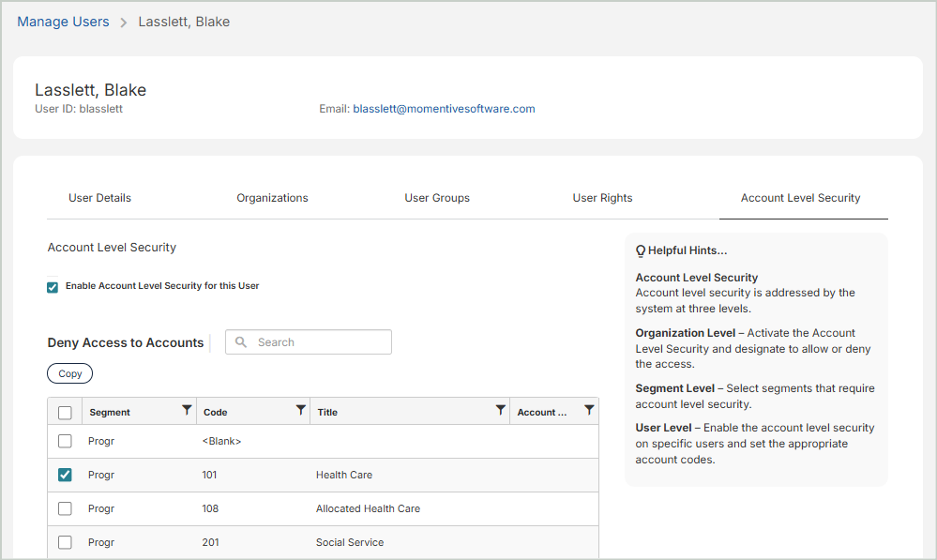Screen dimensions: 937x560
Task: Toggle the select-all header checkbox
Action: click(x=65, y=413)
